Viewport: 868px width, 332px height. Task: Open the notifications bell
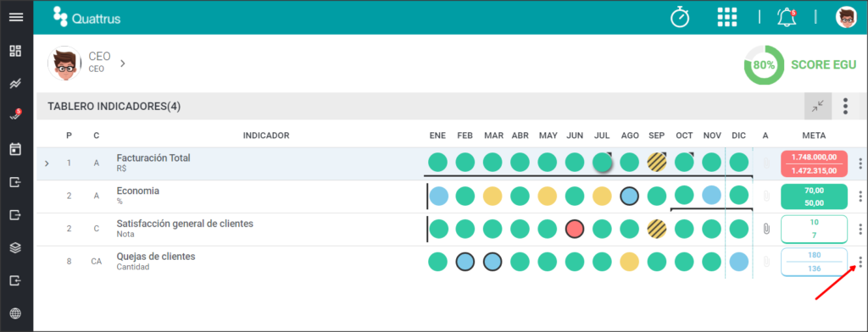point(787,17)
